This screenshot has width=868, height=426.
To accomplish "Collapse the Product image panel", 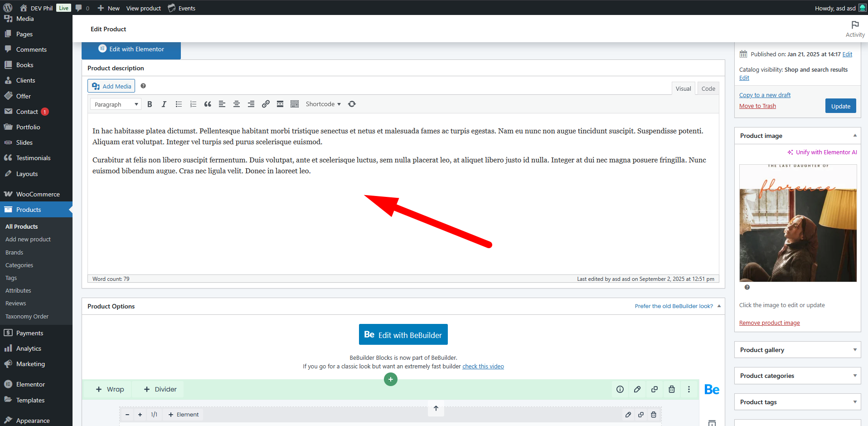I will 855,136.
